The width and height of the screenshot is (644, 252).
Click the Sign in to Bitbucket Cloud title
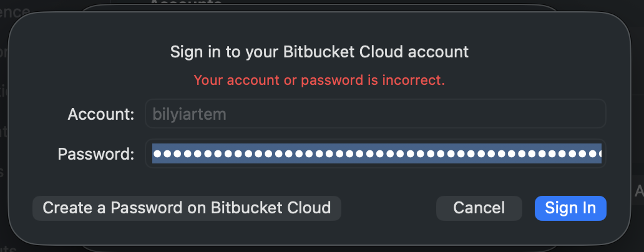tap(319, 51)
